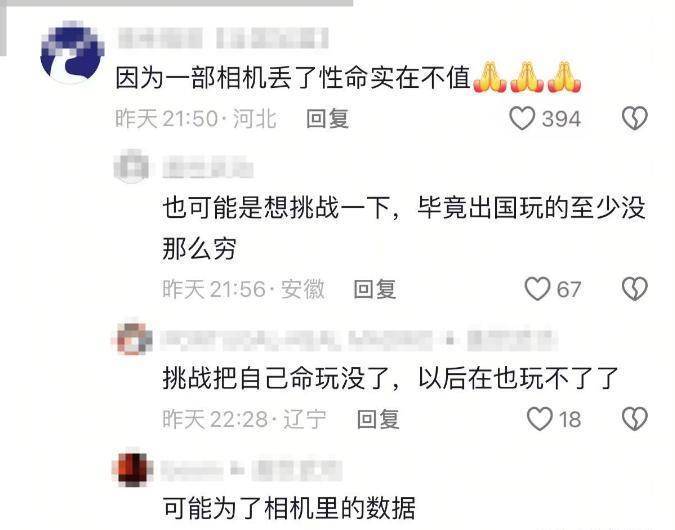Open username above 也可能是想挑战一下 reply
The height and width of the screenshot is (530, 675).
208,167
